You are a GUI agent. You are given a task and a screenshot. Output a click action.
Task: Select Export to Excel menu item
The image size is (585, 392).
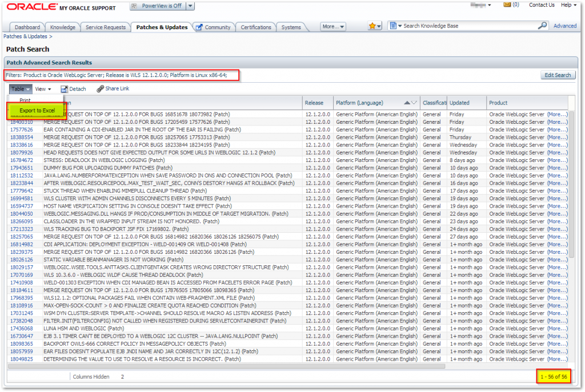[37, 110]
